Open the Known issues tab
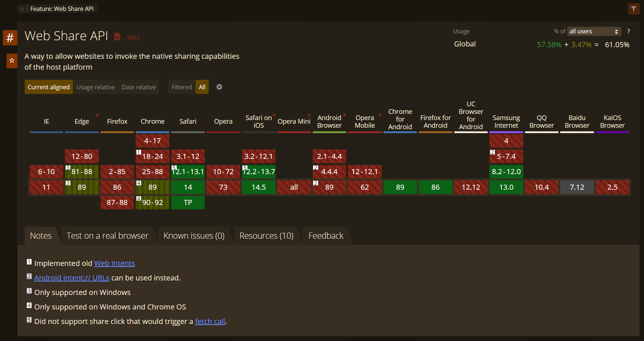The height and width of the screenshot is (341, 644). coord(194,235)
